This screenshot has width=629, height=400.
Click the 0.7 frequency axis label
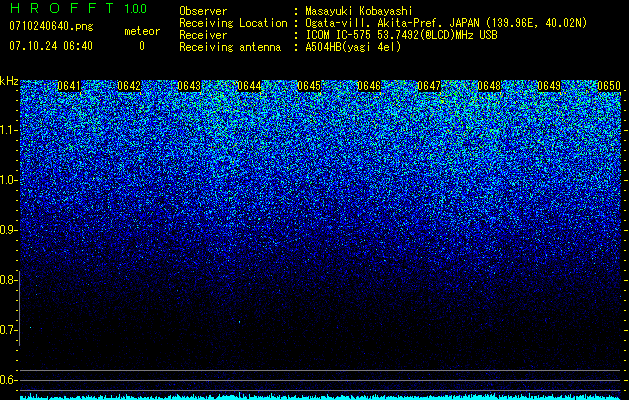pos(8,330)
